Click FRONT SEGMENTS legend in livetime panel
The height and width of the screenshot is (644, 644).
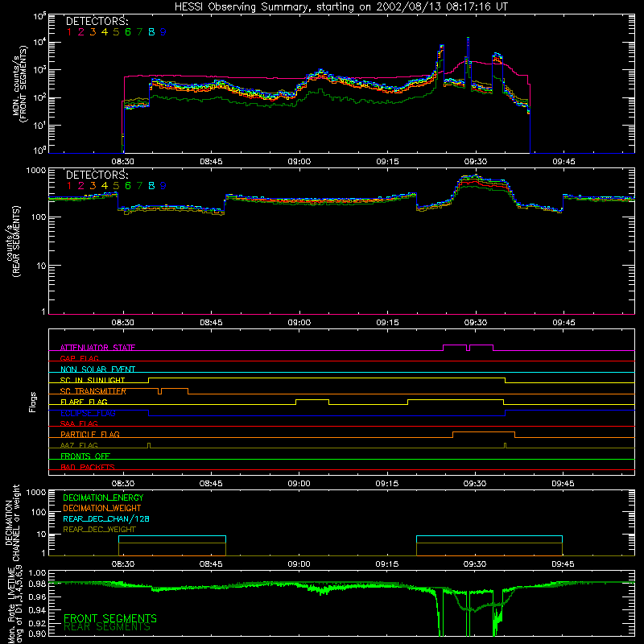coord(110,618)
